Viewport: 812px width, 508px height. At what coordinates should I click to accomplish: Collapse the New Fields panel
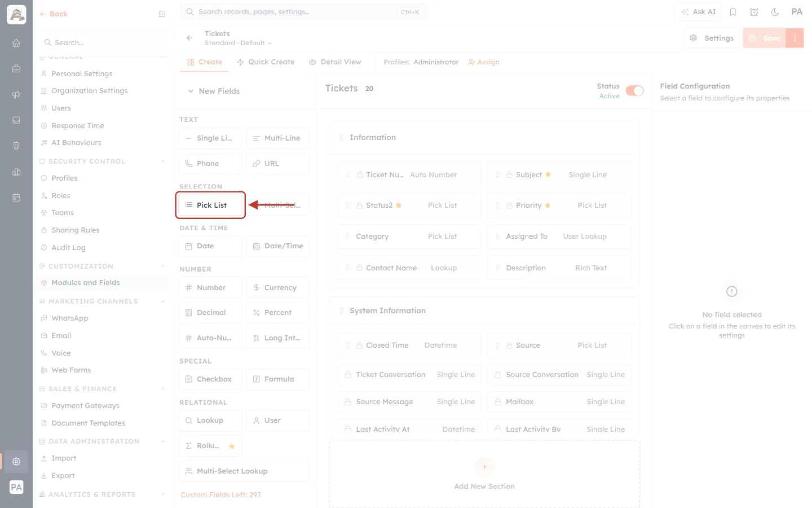pyautogui.click(x=191, y=91)
